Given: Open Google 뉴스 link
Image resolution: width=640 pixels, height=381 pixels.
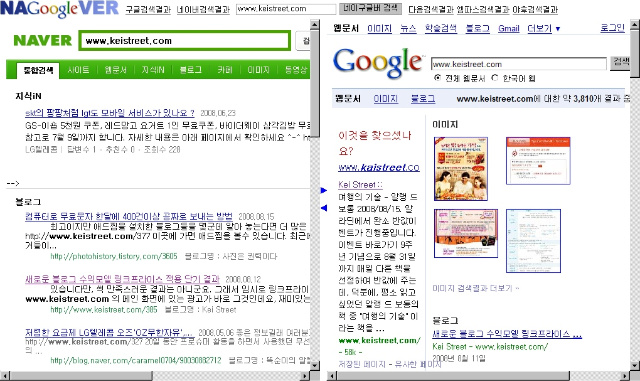Looking at the screenshot, I should tap(408, 28).
